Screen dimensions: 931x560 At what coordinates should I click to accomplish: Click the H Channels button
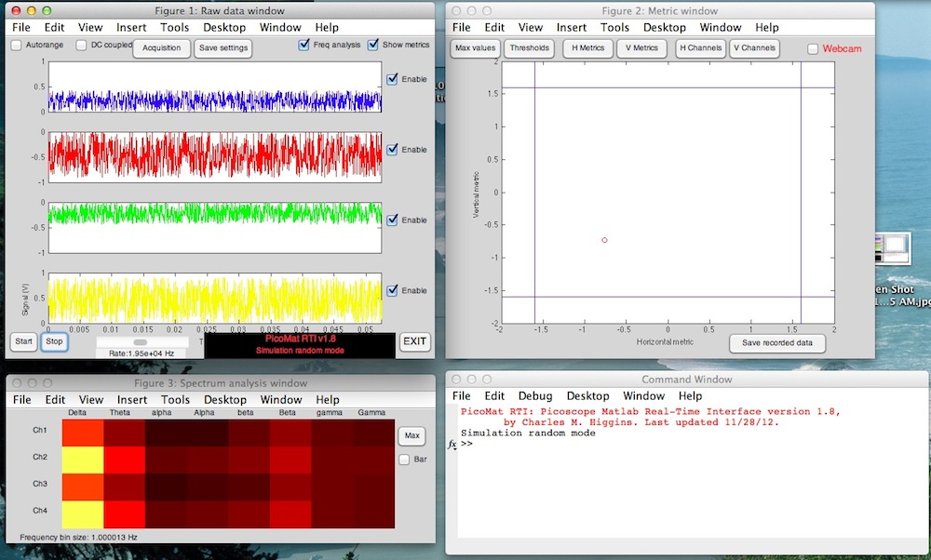[x=699, y=48]
